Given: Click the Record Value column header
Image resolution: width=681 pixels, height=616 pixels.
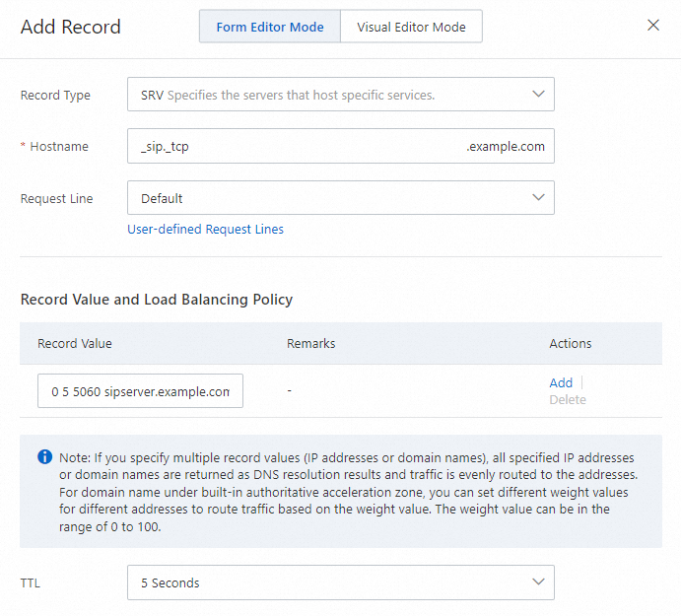Looking at the screenshot, I should (75, 344).
